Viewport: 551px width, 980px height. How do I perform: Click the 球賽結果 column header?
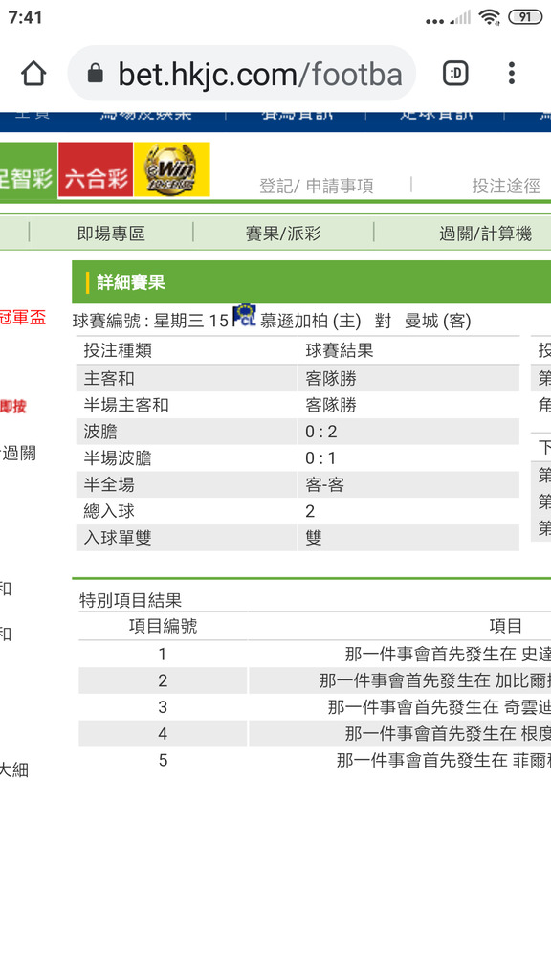coord(340,350)
